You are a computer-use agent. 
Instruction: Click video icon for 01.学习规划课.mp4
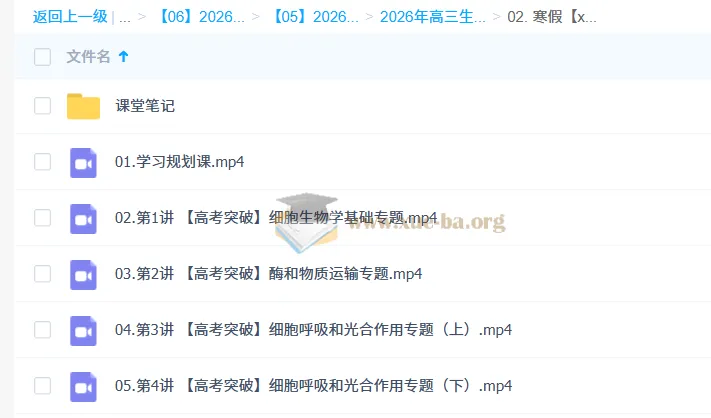point(83,162)
